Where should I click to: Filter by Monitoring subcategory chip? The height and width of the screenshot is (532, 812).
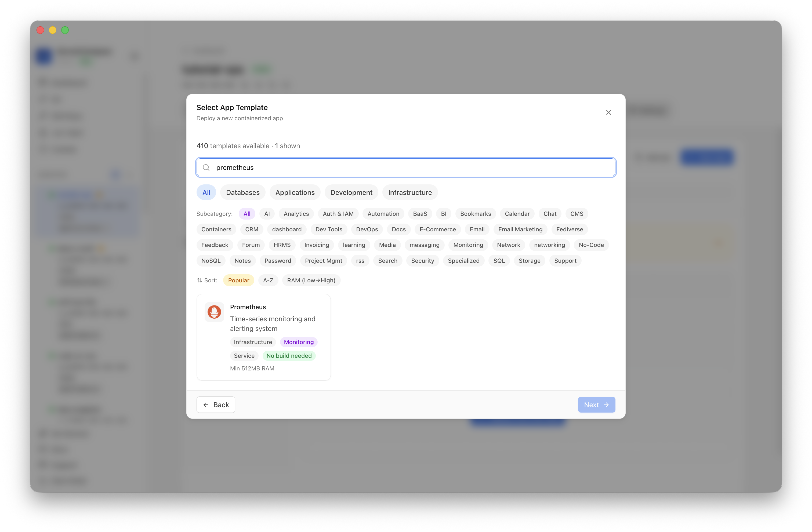click(468, 245)
